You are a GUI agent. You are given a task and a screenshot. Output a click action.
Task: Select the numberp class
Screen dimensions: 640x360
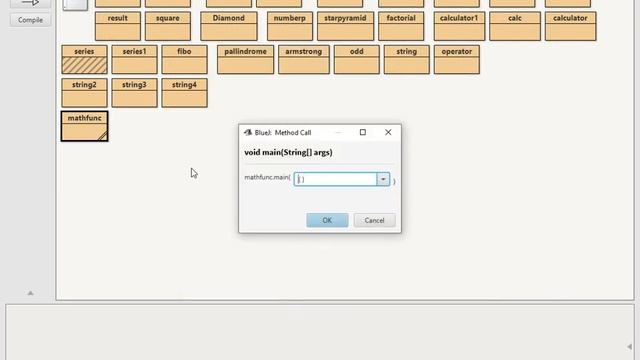290,26
